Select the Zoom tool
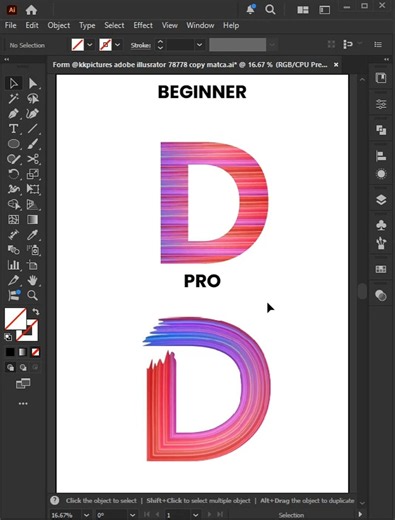395x520 pixels. point(32,295)
